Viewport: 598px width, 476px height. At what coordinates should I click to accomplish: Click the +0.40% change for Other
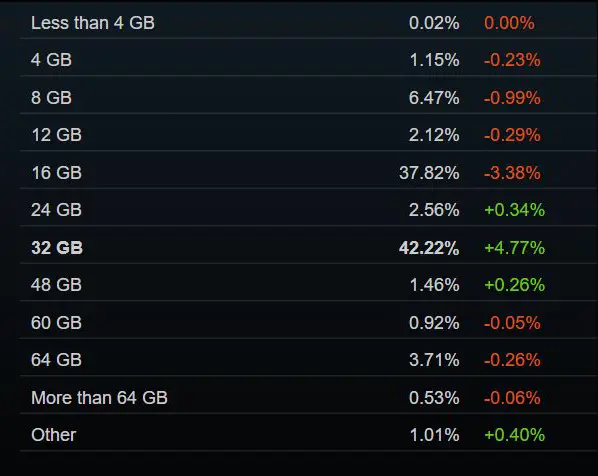pos(514,435)
